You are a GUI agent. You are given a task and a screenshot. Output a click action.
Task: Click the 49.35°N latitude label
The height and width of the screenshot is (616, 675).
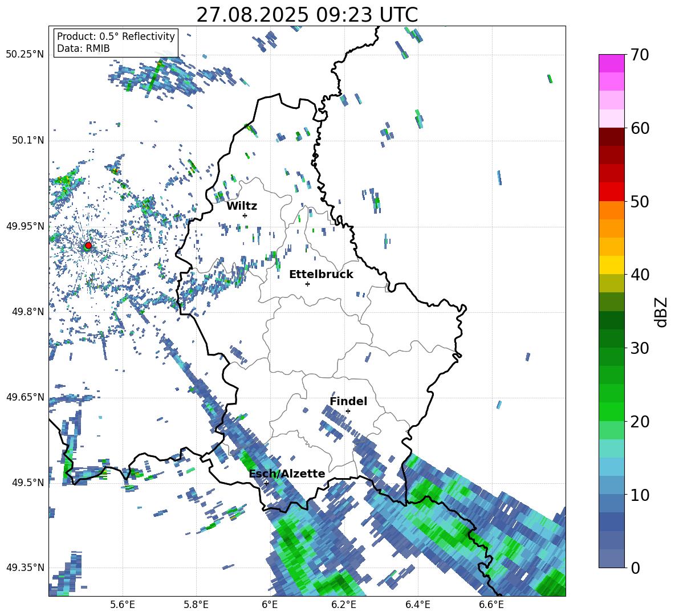coord(25,568)
